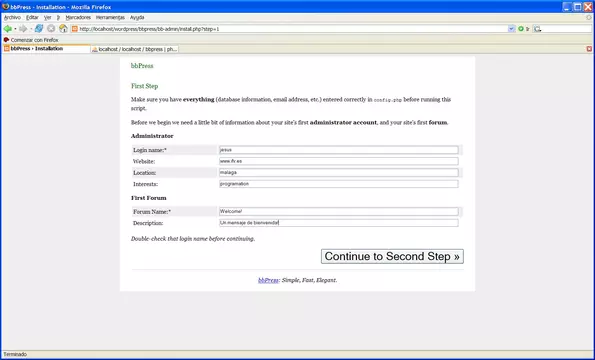Click the Stop loading icon
This screenshot has height=360, width=595.
51,29
